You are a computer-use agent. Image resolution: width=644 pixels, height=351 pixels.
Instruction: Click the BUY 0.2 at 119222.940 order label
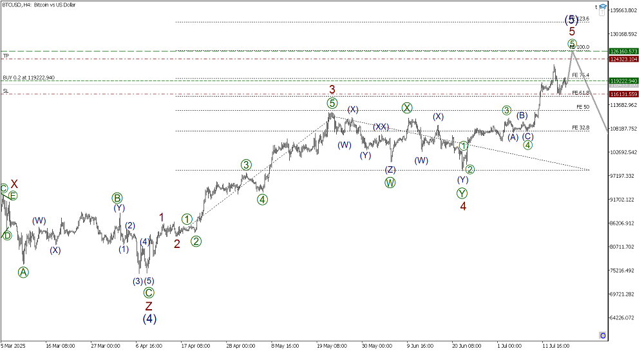[x=29, y=77]
